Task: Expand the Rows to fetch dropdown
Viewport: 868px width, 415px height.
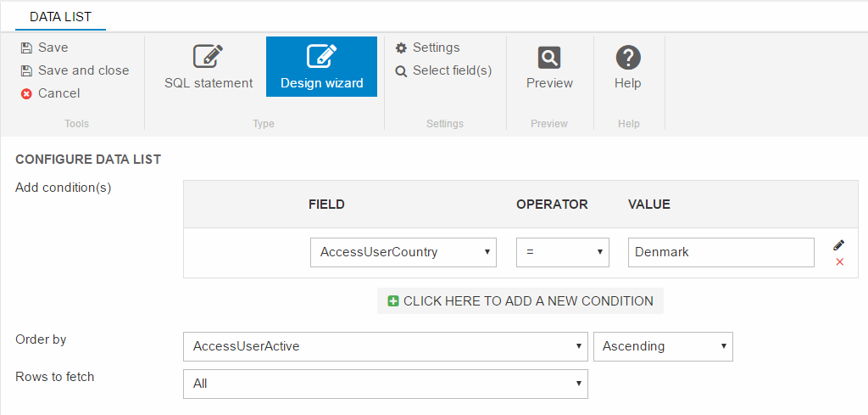Action: 385,384
